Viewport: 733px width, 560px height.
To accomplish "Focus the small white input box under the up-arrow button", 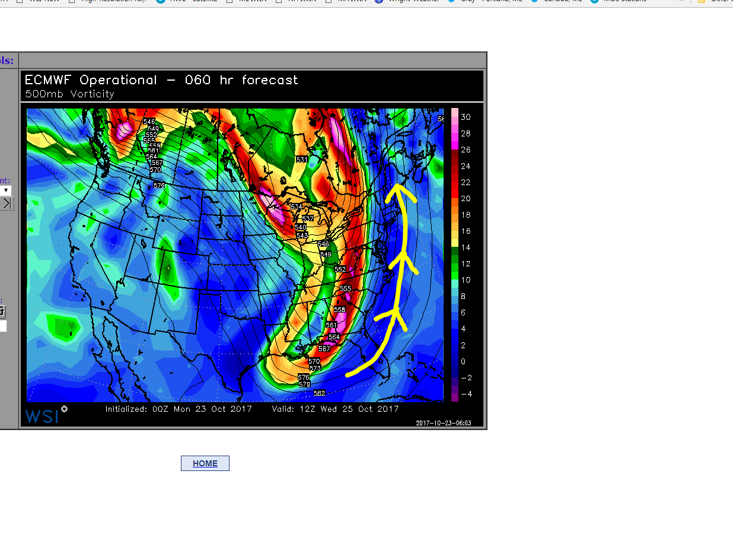I will 3,326.
